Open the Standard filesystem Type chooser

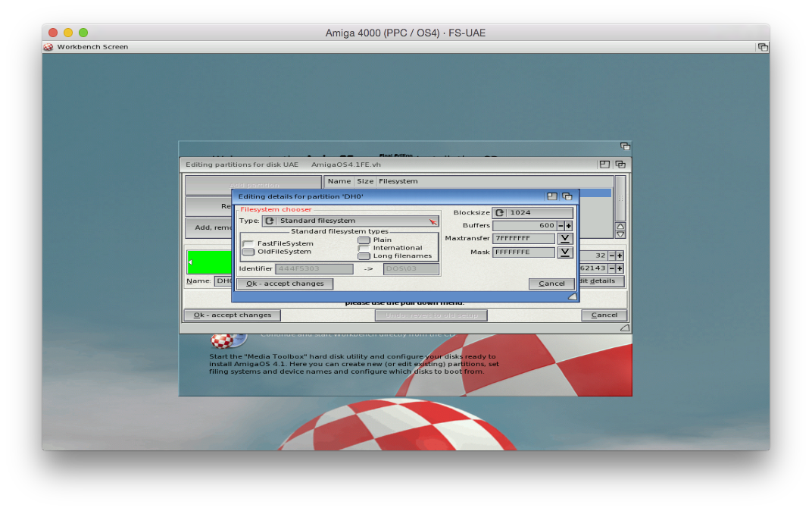click(x=351, y=221)
